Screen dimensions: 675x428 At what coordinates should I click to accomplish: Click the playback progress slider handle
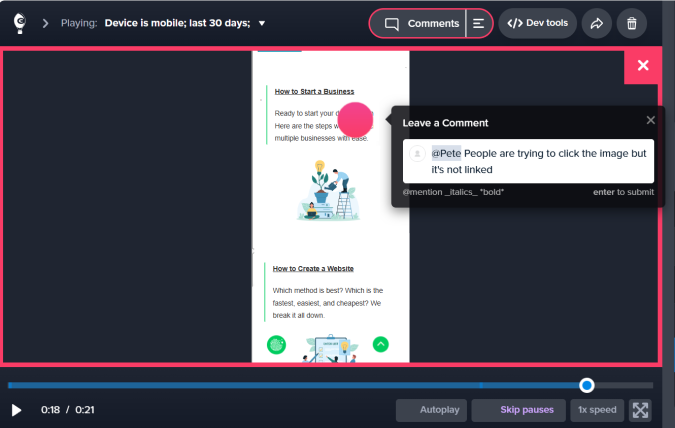pos(587,385)
